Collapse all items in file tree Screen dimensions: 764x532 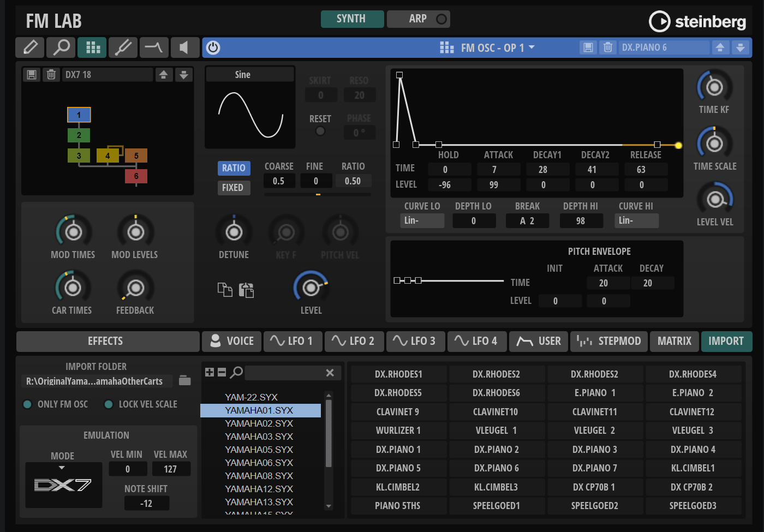222,372
